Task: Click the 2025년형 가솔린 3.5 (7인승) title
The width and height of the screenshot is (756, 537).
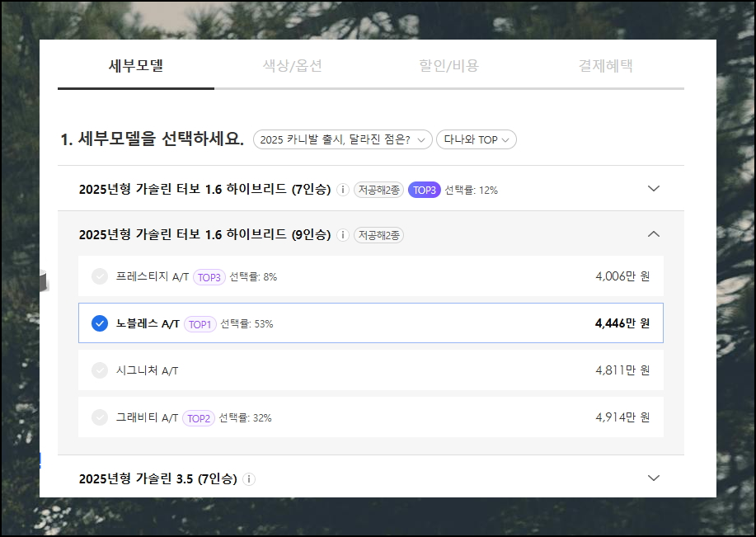Action: [158, 478]
